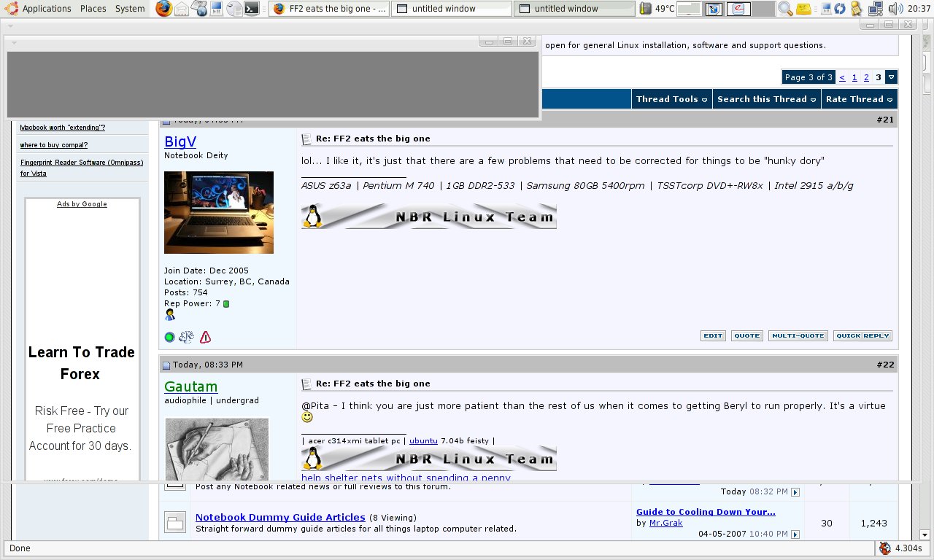Click the workspace switcher in top panel

tap(725, 9)
